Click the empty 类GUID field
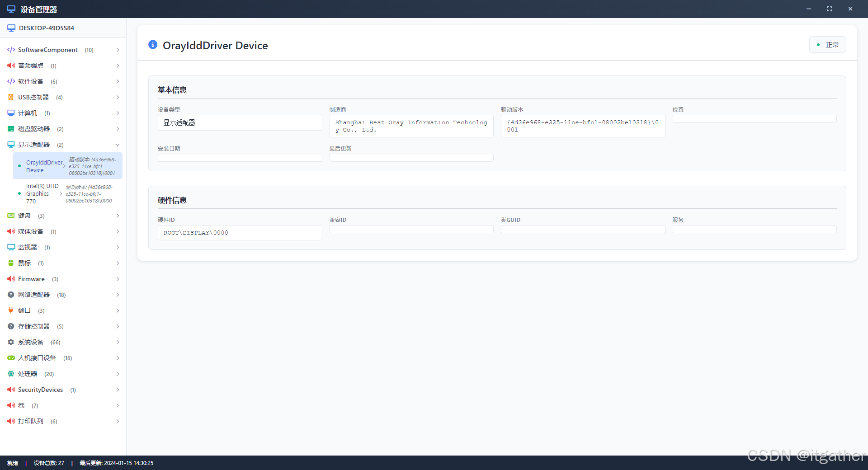This screenshot has width=868, height=470. [x=583, y=229]
